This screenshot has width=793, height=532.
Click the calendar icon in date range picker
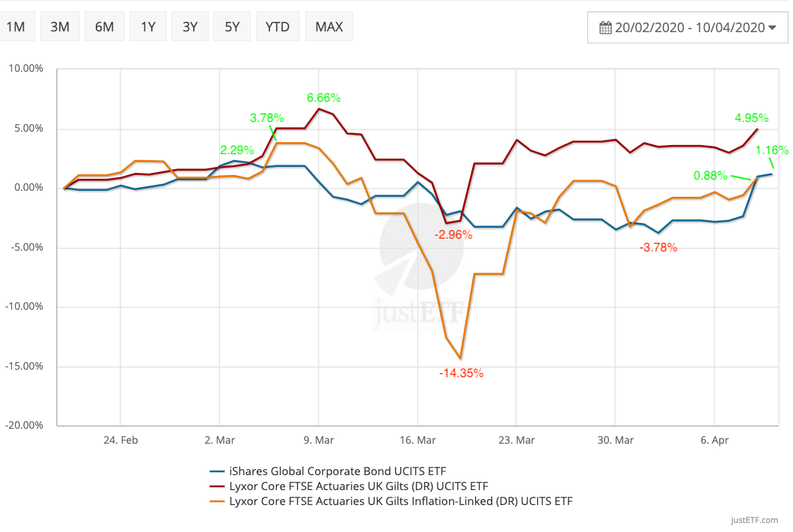606,28
